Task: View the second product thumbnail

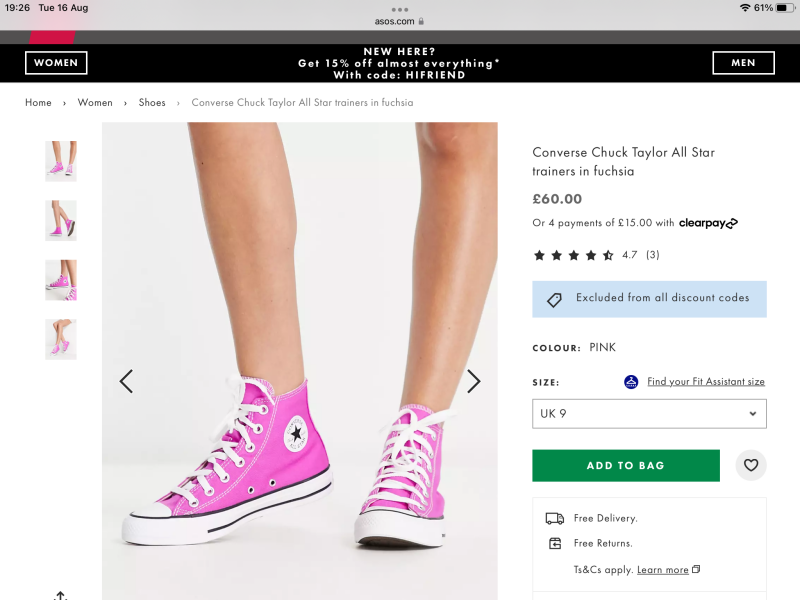Action: click(60, 221)
